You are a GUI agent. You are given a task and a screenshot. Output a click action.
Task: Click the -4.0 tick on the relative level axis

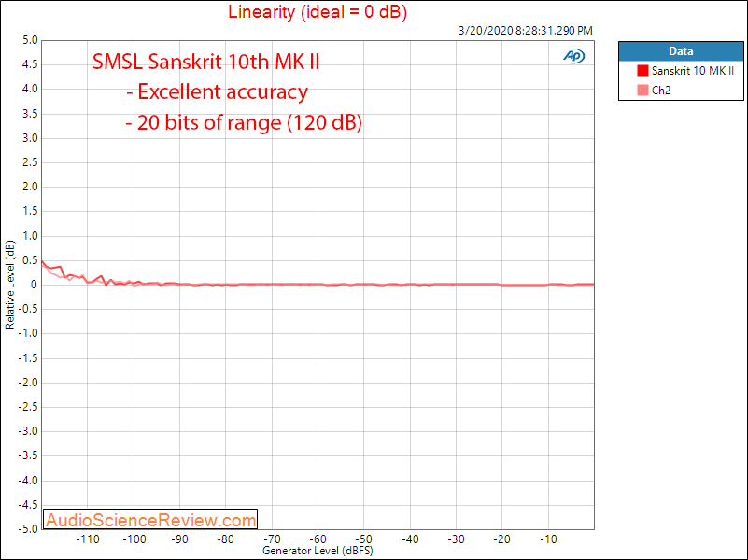tap(28, 481)
